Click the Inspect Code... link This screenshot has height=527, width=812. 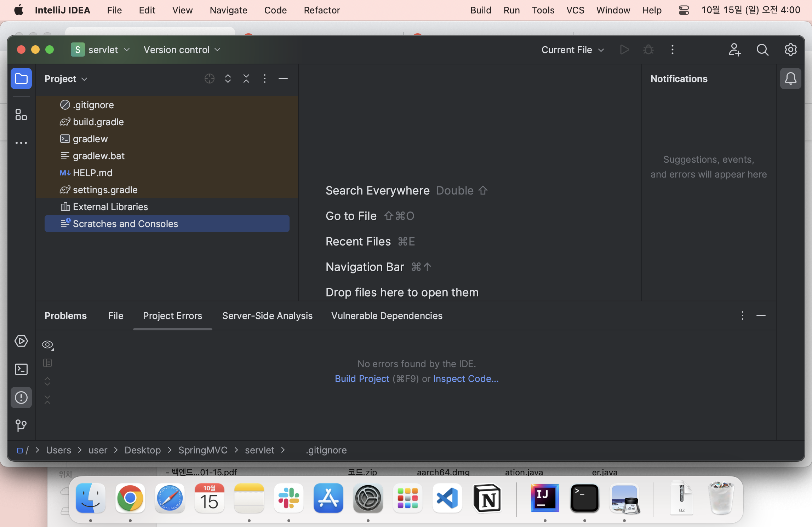466,379
